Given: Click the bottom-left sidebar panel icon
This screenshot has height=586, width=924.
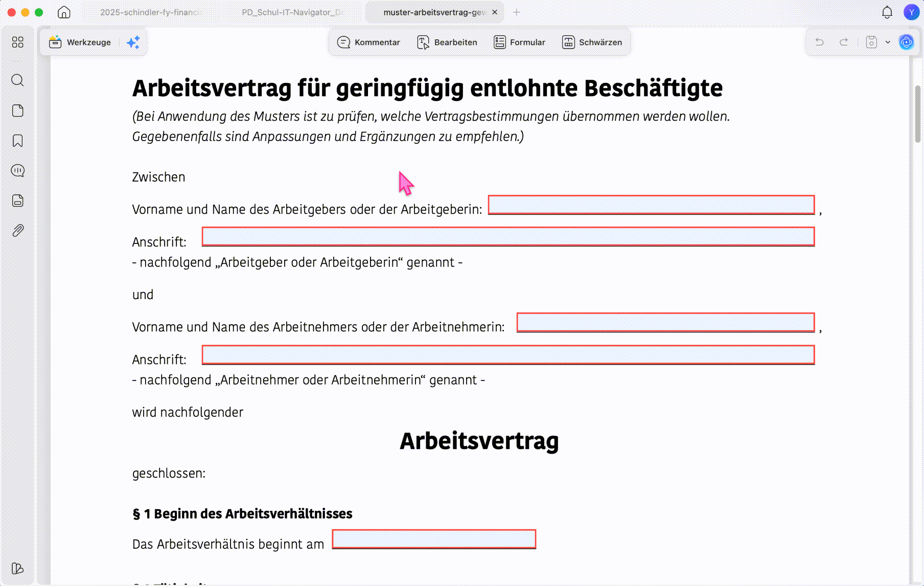Looking at the screenshot, I should pos(18,568).
